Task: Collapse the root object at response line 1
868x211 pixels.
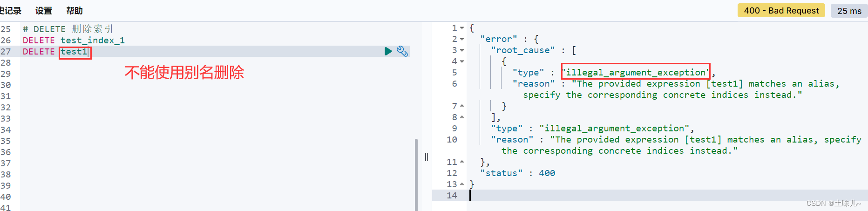Action: coord(462,28)
